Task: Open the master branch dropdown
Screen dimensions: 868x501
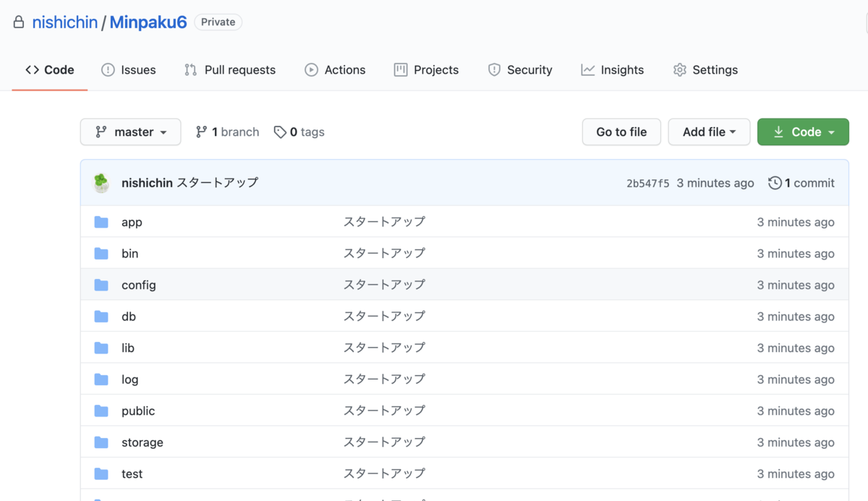Action: 131,132
